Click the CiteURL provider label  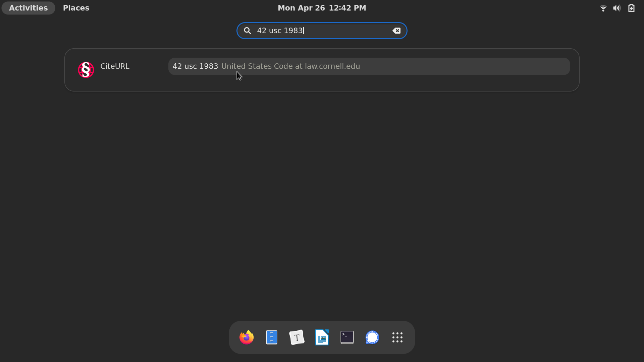115,66
